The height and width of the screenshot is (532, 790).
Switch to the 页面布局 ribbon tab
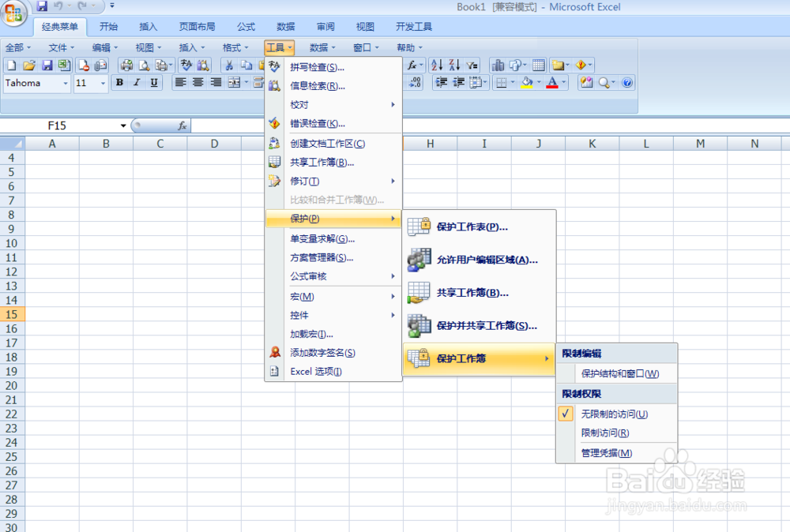point(197,27)
